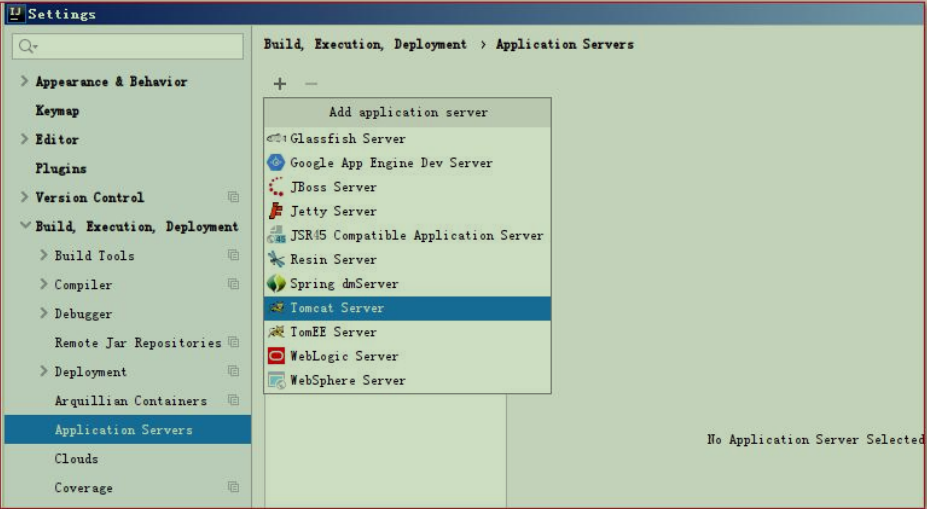Choose Jetty Server entry
Viewport: 927px width, 509px height.
[x=407, y=211]
